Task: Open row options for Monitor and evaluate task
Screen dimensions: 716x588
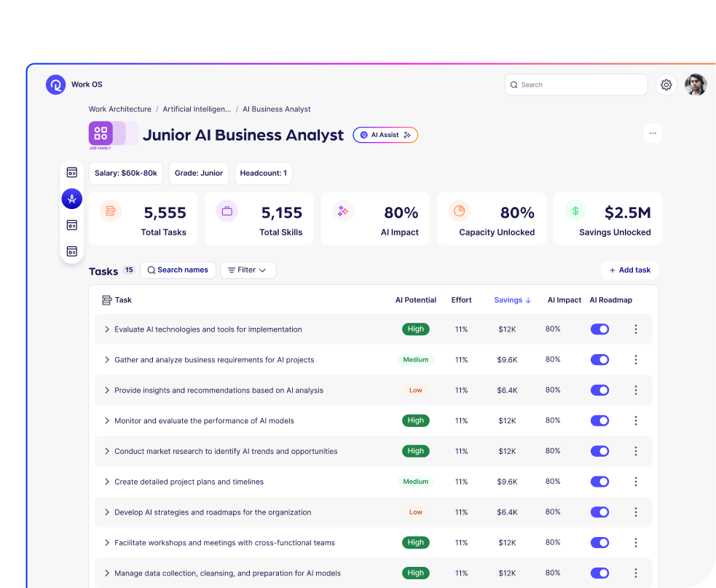Action: click(x=635, y=421)
